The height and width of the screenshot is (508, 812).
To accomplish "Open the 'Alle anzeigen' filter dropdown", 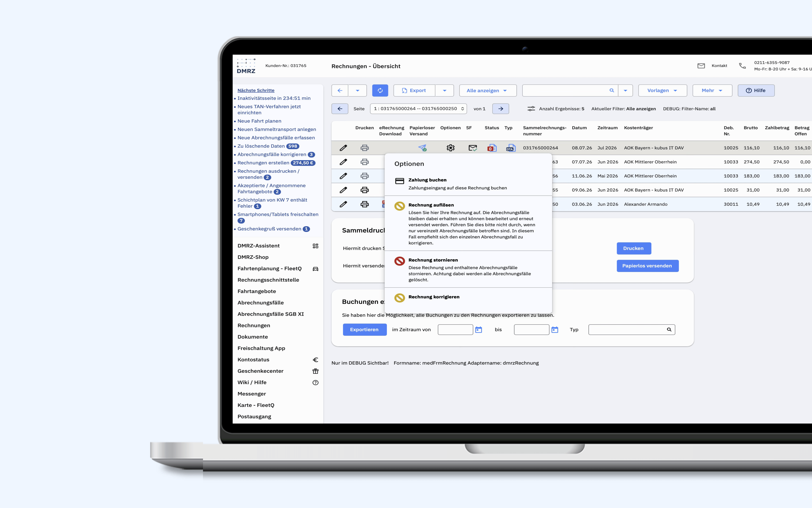I will (488, 90).
